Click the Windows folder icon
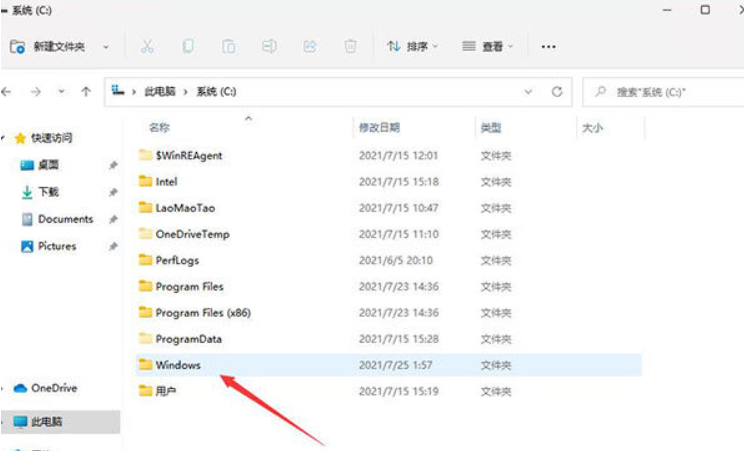Image resolution: width=744 pixels, height=451 pixels. [x=145, y=364]
